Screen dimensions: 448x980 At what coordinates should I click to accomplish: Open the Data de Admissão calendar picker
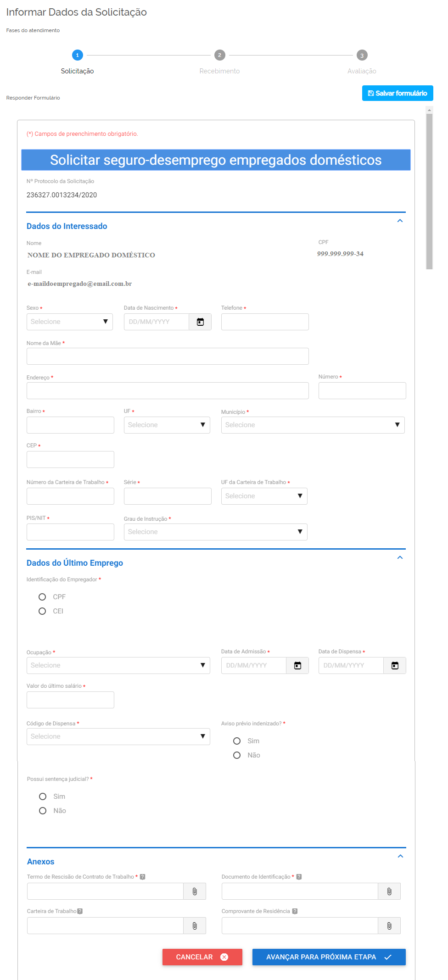pos(297,666)
